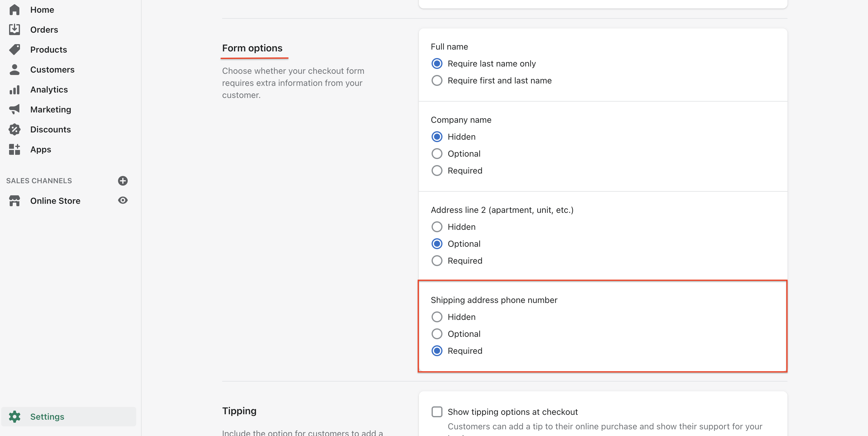Click the Home house icon
This screenshot has width=868, height=436.
(x=15, y=10)
